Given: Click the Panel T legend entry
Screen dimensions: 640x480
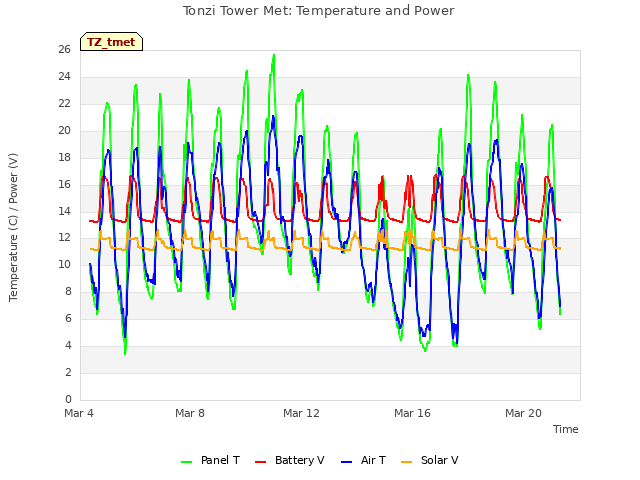Looking at the screenshot, I should pos(210,460).
